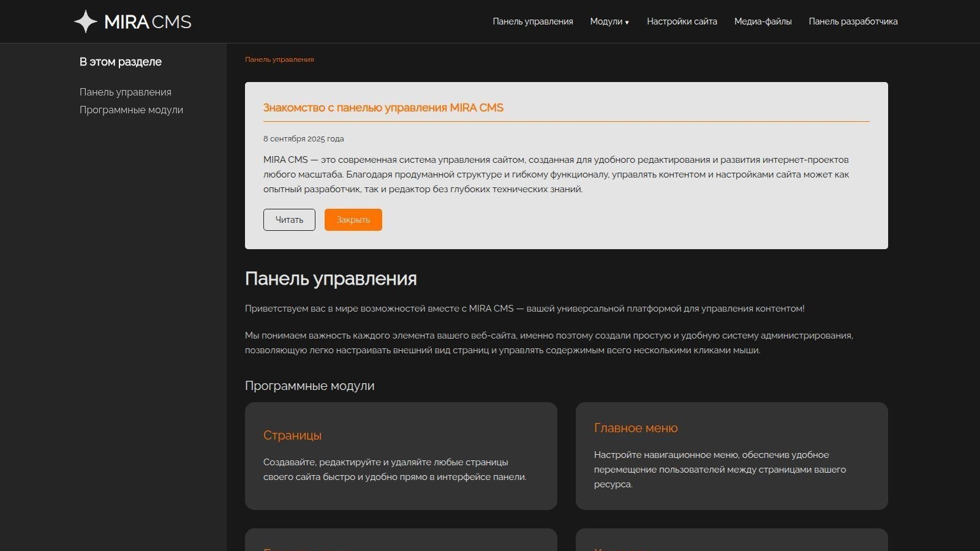Go to Настройки сайта in the header
Viewport: 980px width, 551px height.
click(x=682, y=21)
